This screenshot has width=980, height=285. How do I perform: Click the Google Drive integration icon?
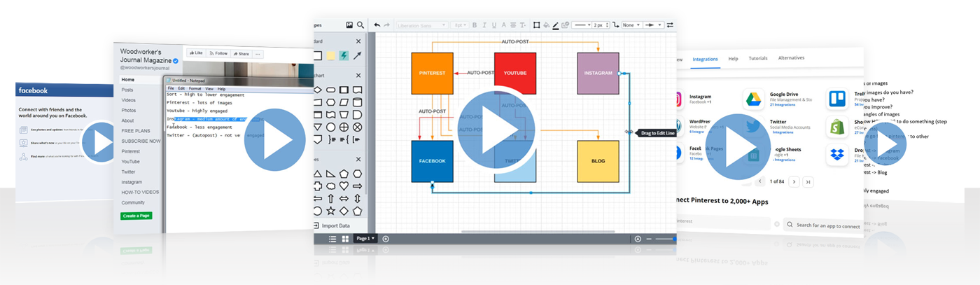[x=753, y=100]
